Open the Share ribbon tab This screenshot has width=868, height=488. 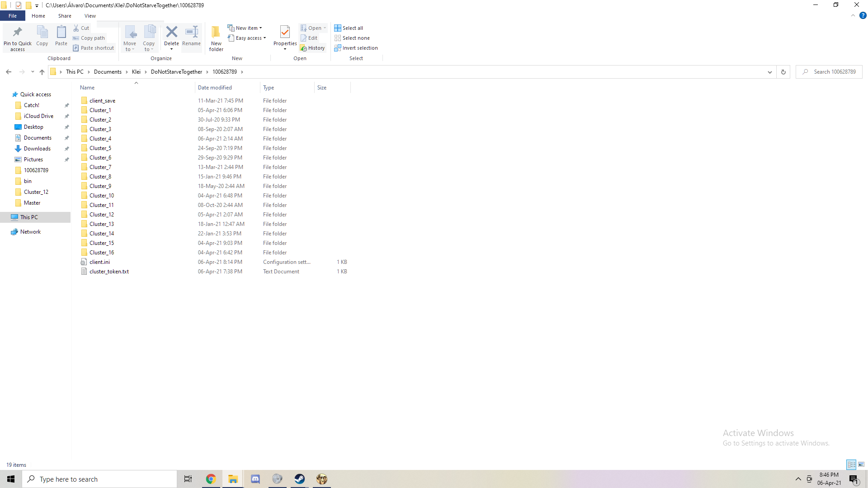click(x=65, y=16)
